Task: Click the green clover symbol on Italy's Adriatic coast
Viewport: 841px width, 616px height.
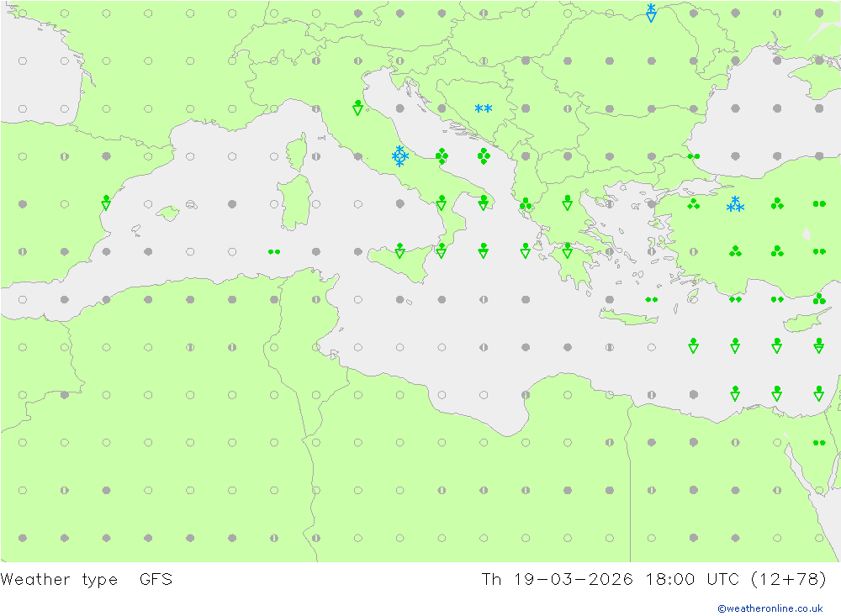Action: point(442,156)
